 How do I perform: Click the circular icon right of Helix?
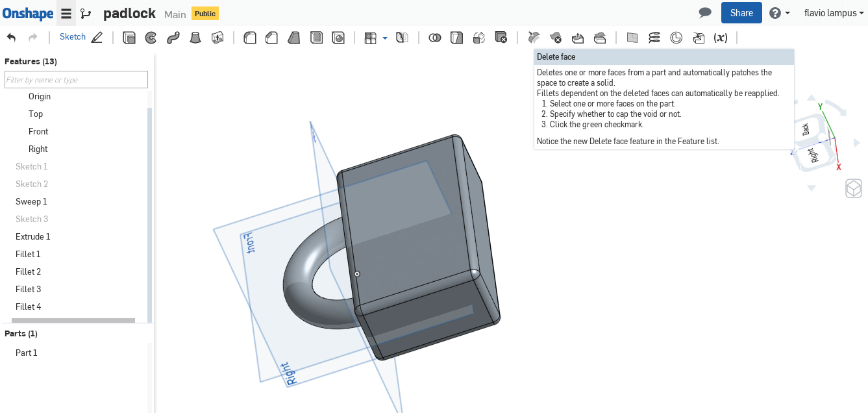pos(676,38)
